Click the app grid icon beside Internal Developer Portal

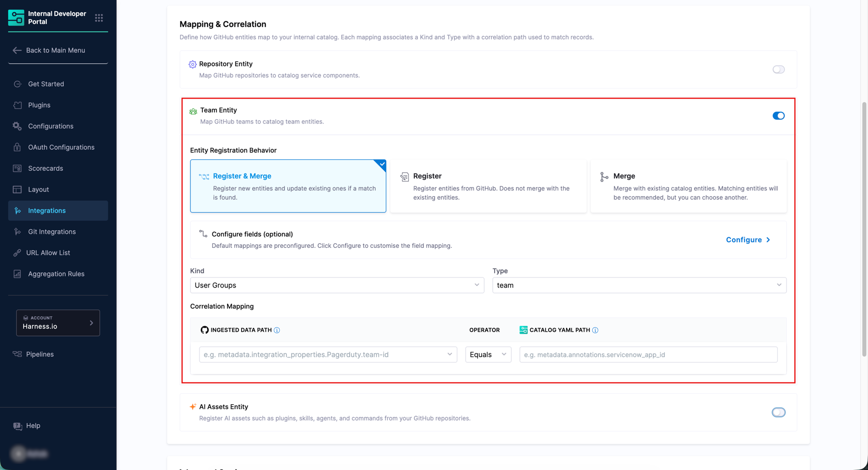coord(99,18)
